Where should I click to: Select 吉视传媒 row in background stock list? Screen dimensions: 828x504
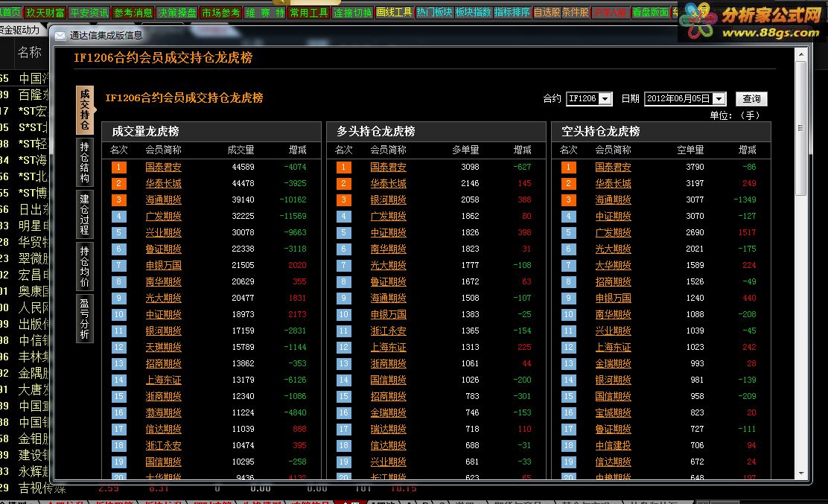coord(34,488)
